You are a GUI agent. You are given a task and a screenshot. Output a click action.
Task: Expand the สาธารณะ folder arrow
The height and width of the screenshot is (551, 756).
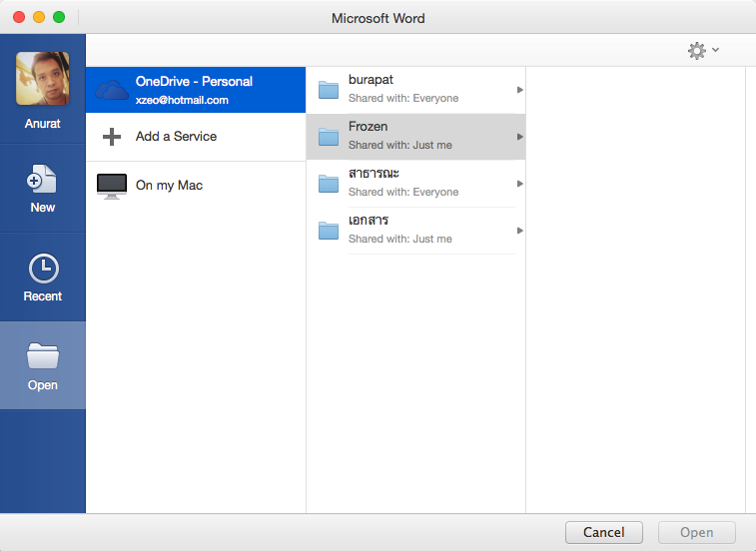coord(519,184)
